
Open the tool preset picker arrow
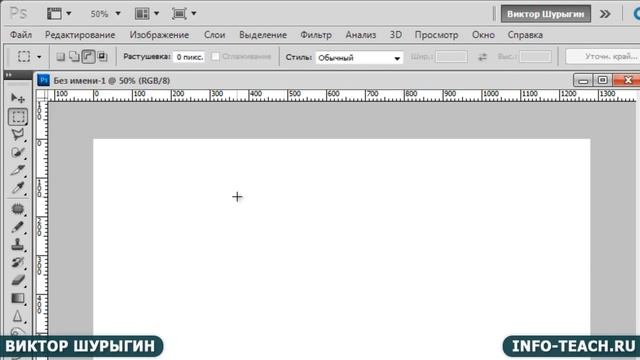[x=39, y=57]
